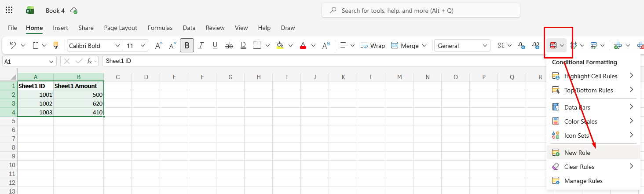Click the Cell Styles icon
644x194 pixels.
click(594, 45)
